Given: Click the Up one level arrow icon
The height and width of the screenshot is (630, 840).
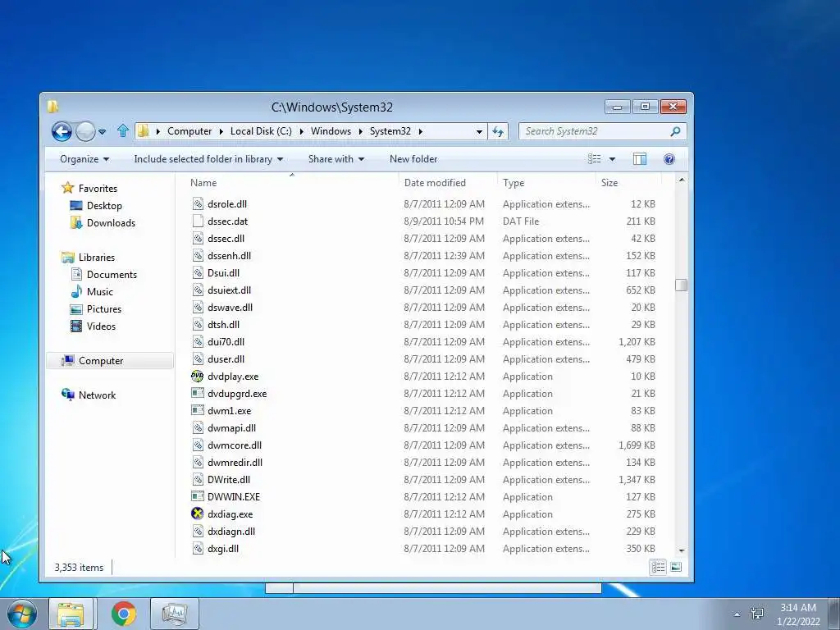Looking at the screenshot, I should (123, 130).
